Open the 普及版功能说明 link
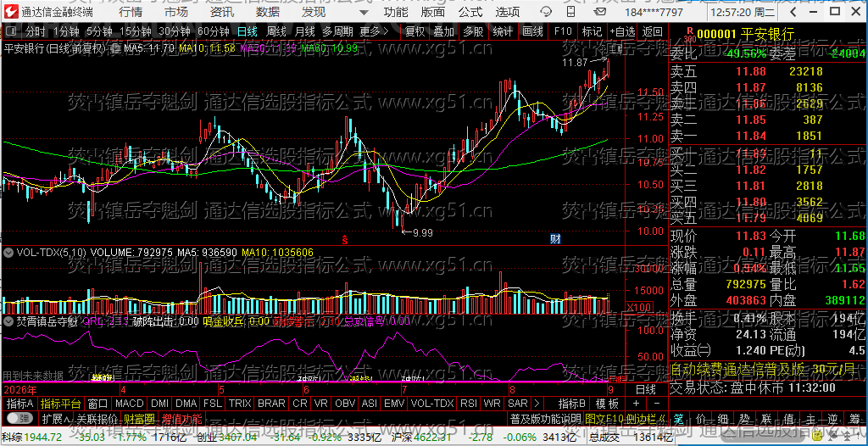The width and height of the screenshot is (868, 446). pyautogui.click(x=545, y=418)
